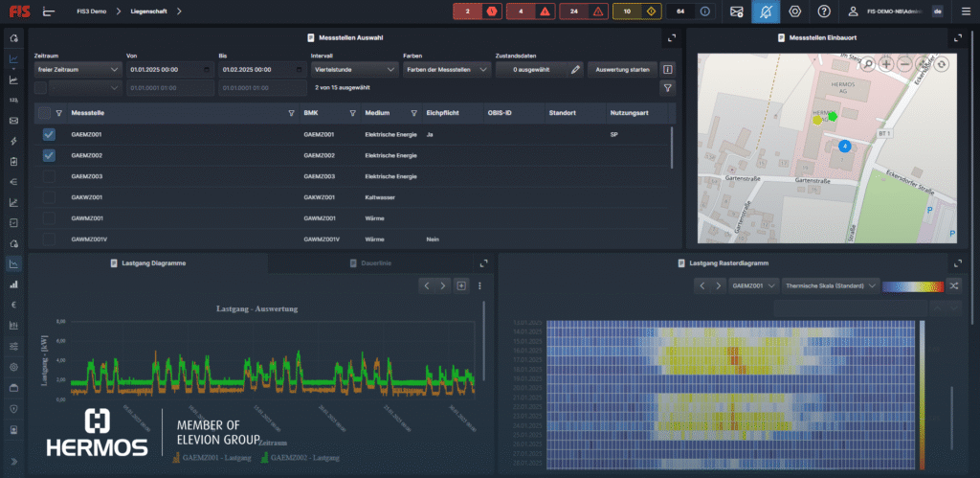980x478 pixels.
Task: Maximize the Lastgang Rasterdiagramm panel
Action: tap(959, 263)
